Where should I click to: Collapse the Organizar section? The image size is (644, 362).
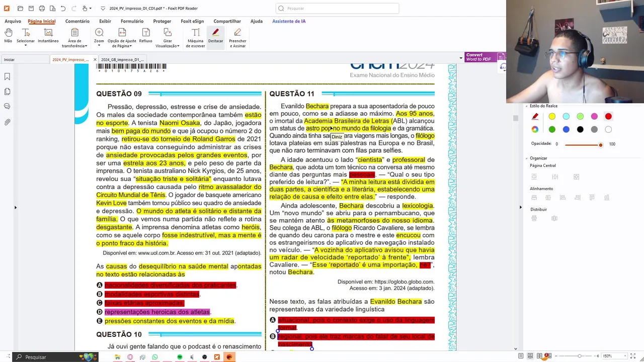coord(526,158)
